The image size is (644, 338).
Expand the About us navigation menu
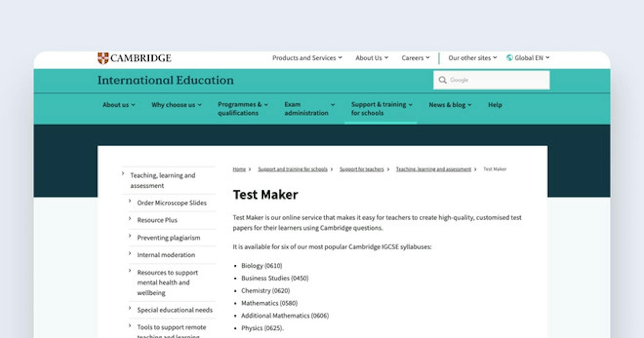tap(119, 105)
